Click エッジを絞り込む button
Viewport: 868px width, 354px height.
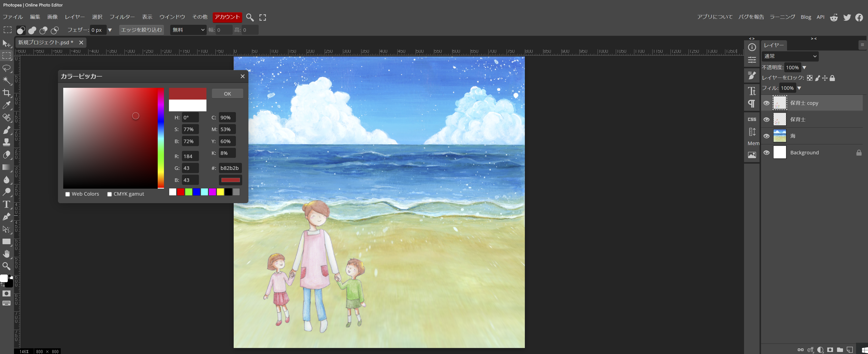[141, 30]
